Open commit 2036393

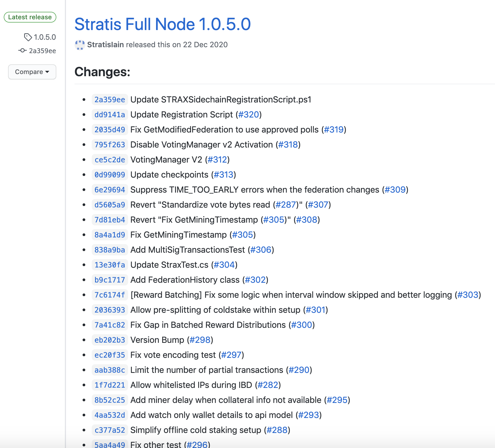(x=110, y=310)
